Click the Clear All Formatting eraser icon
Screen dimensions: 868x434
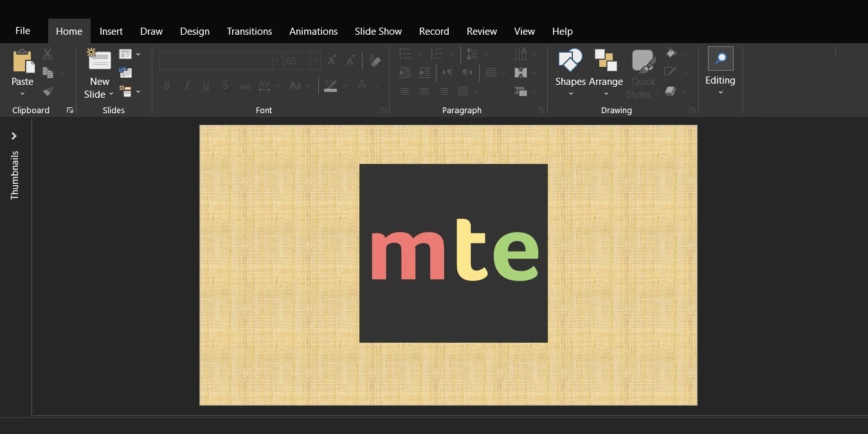click(x=375, y=60)
